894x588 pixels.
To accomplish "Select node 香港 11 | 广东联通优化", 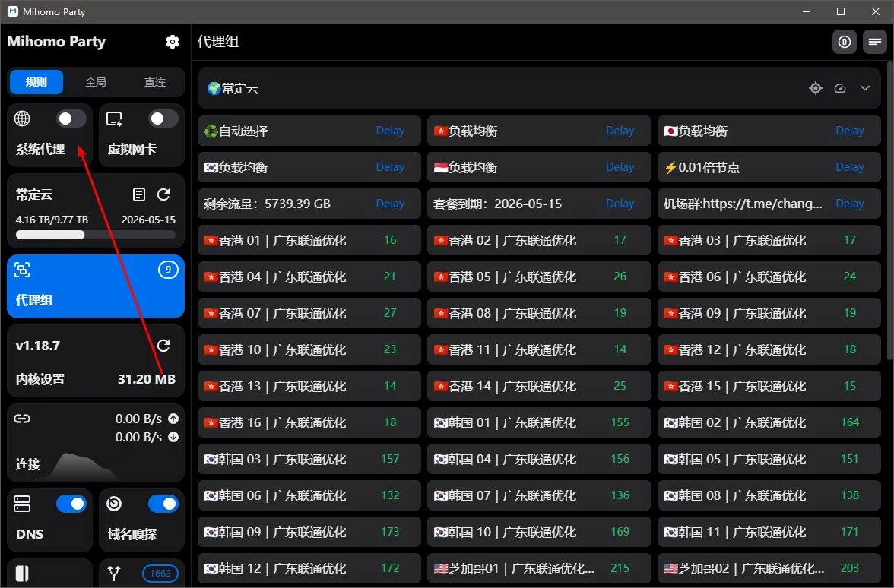I will click(x=539, y=349).
